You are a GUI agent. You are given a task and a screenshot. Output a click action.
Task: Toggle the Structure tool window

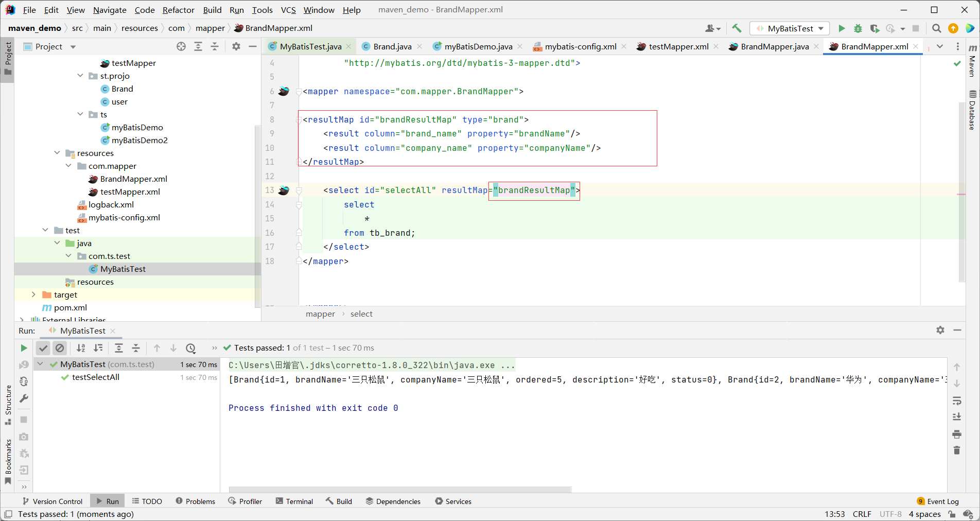(8, 405)
